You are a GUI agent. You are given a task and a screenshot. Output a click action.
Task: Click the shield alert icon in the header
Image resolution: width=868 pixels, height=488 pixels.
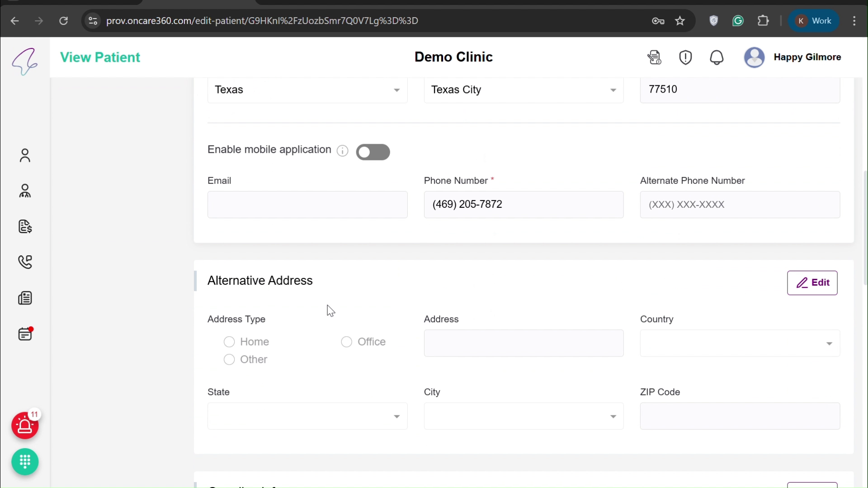point(685,57)
